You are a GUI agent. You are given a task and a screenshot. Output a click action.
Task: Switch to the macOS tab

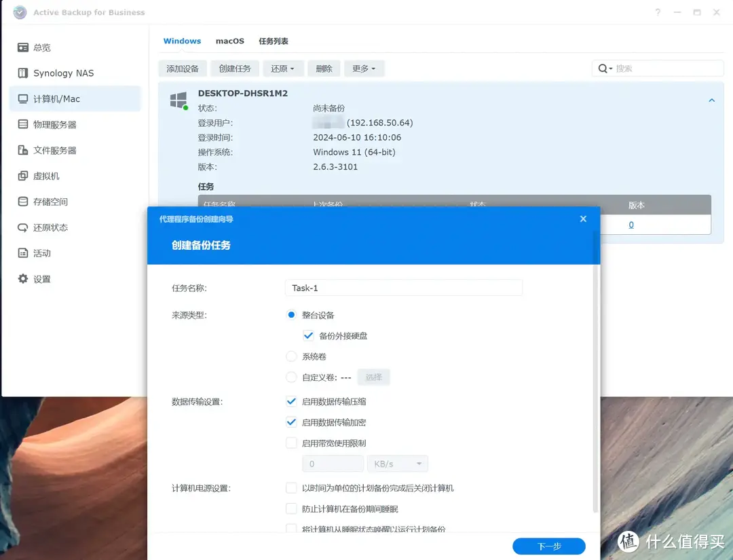229,41
